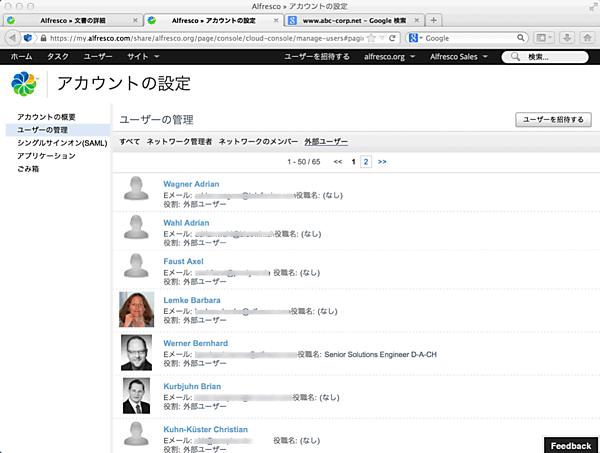
Task: Open a new browser tab with plus button
Action: pos(433,20)
